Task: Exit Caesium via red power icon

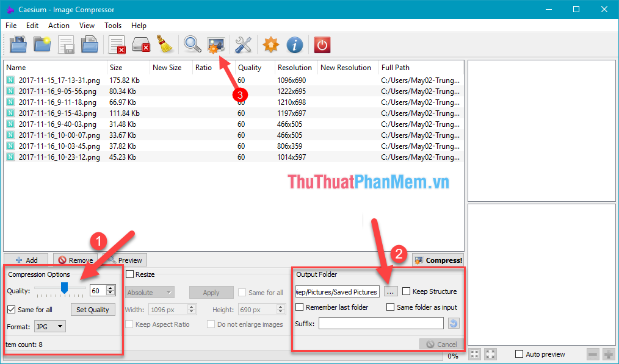Action: click(x=322, y=45)
